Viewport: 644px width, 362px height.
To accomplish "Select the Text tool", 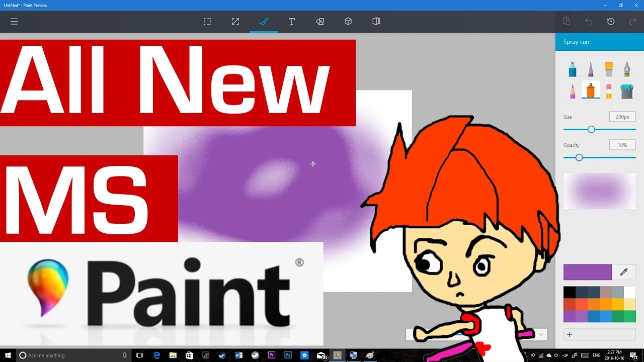I will [292, 22].
